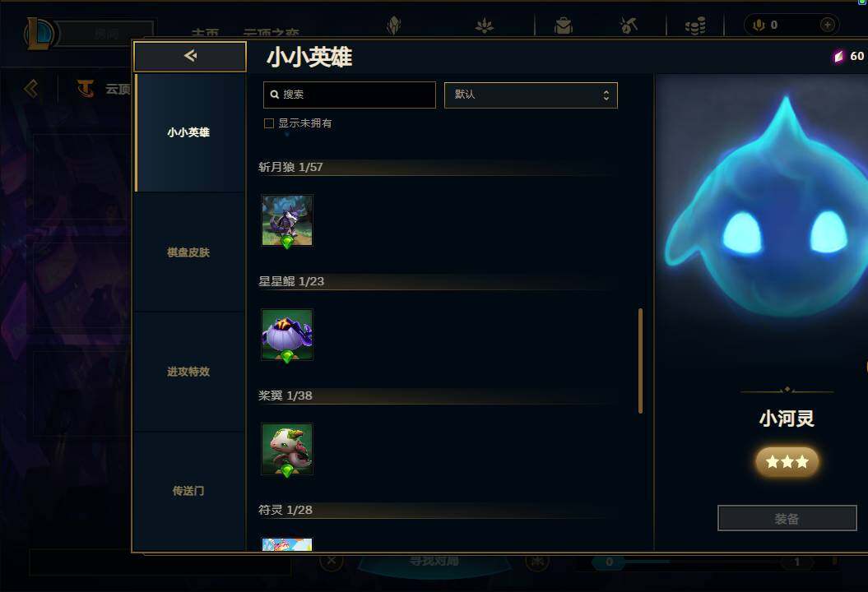This screenshot has width=868, height=592.
Task: Open the League client logo icon
Action: tap(39, 33)
